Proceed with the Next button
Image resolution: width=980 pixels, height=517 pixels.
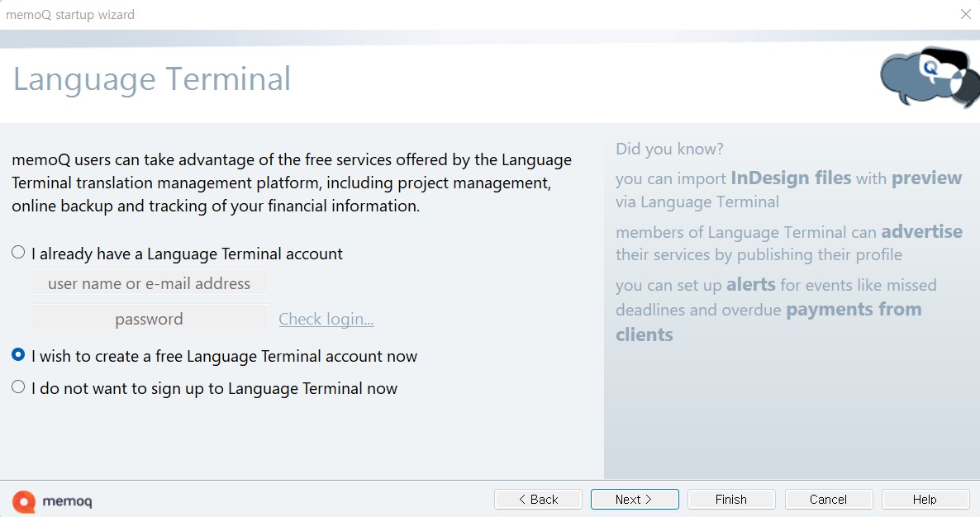tap(635, 499)
